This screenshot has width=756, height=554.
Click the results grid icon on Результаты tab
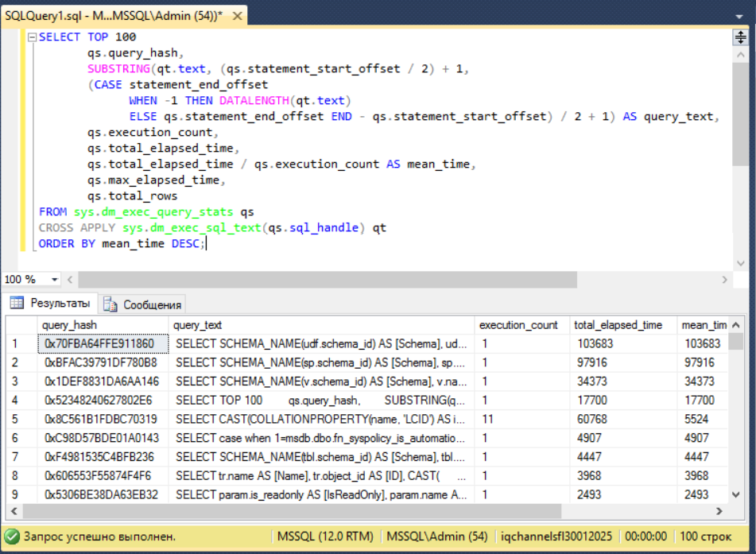[x=17, y=303]
